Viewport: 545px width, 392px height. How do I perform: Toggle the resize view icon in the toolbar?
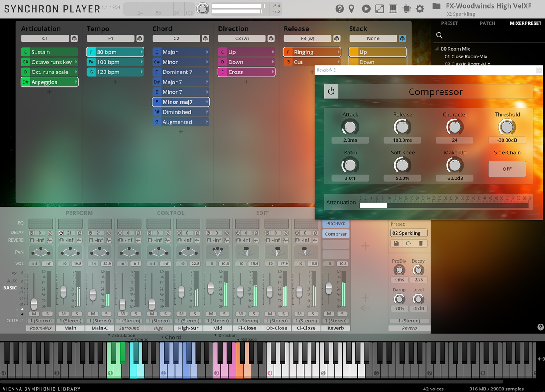pyautogui.click(x=380, y=9)
